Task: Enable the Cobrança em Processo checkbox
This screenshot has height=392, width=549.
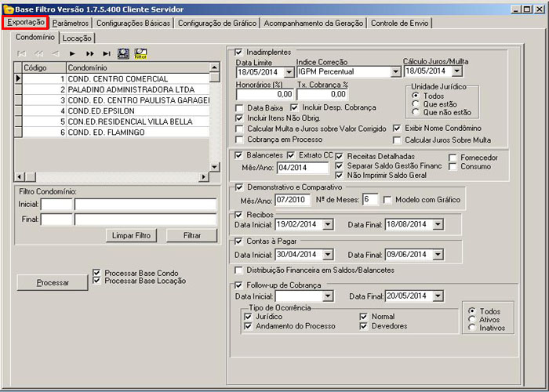Action: point(240,139)
